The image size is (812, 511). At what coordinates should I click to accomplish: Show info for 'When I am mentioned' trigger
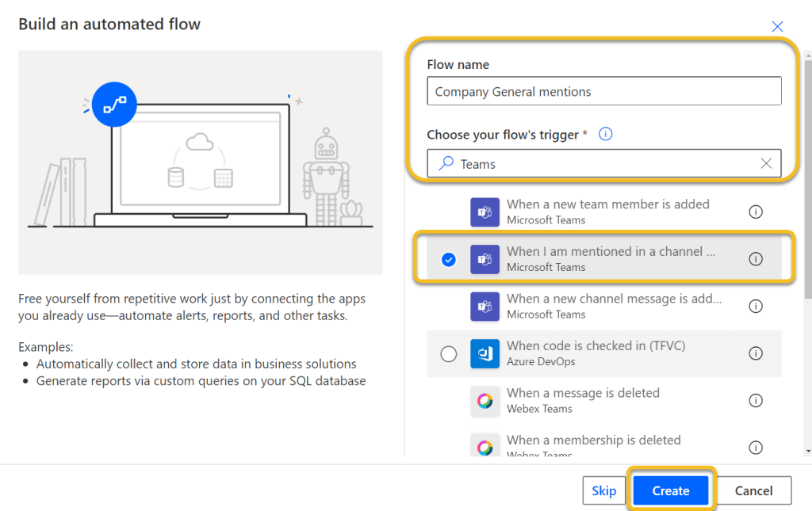click(x=756, y=259)
